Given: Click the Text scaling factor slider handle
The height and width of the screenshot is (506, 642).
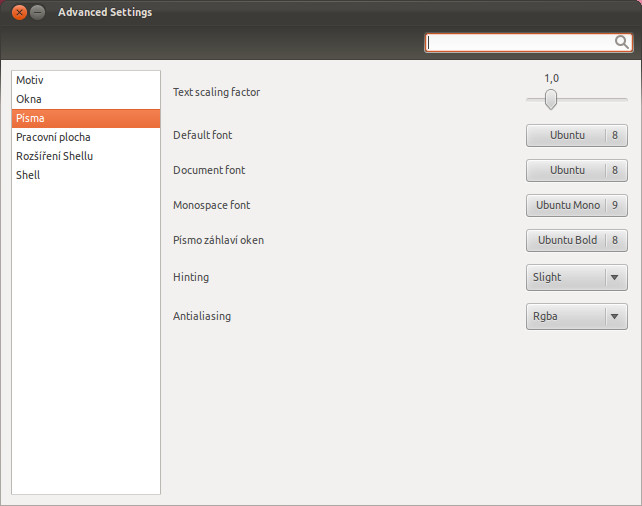Looking at the screenshot, I should tap(550, 99).
